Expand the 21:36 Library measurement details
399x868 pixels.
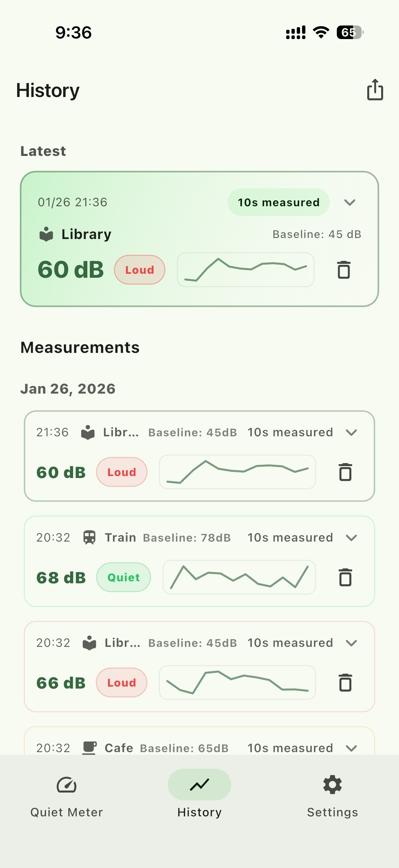click(351, 432)
